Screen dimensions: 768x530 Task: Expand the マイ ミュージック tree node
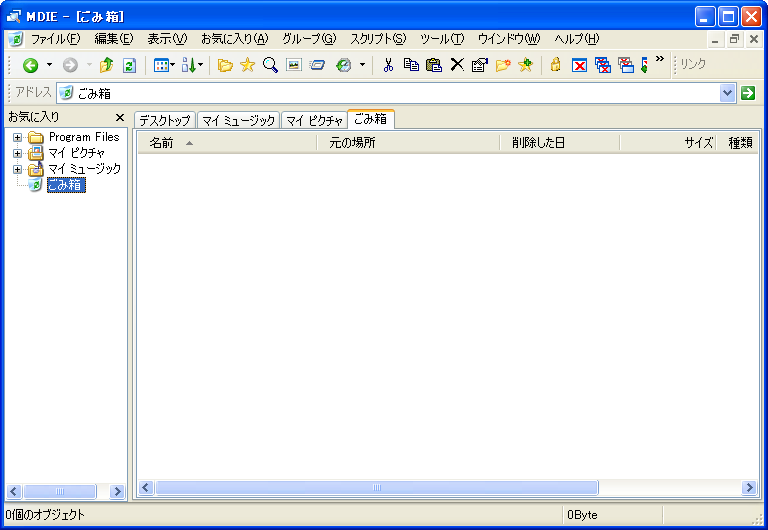17,169
